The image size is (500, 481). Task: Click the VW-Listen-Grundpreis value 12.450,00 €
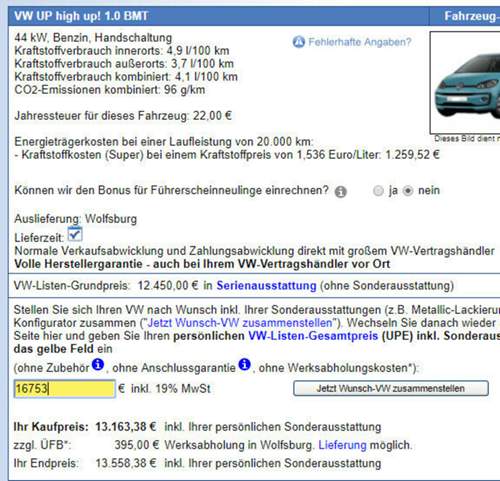click(x=168, y=286)
